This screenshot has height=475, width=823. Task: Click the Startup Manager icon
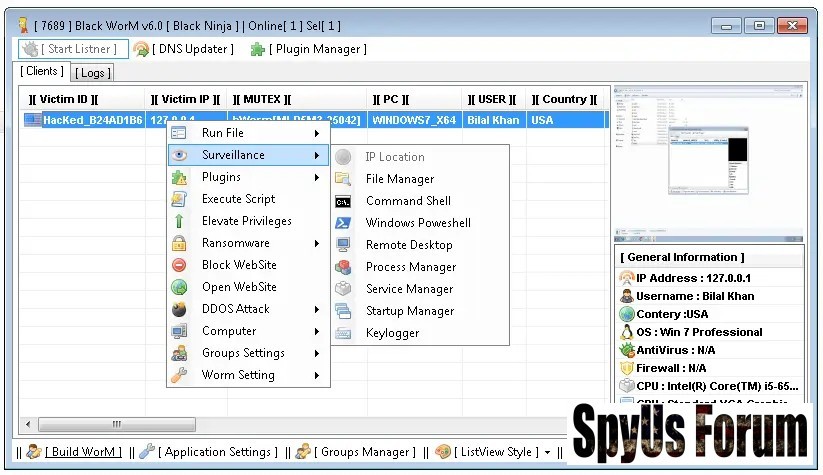343,311
